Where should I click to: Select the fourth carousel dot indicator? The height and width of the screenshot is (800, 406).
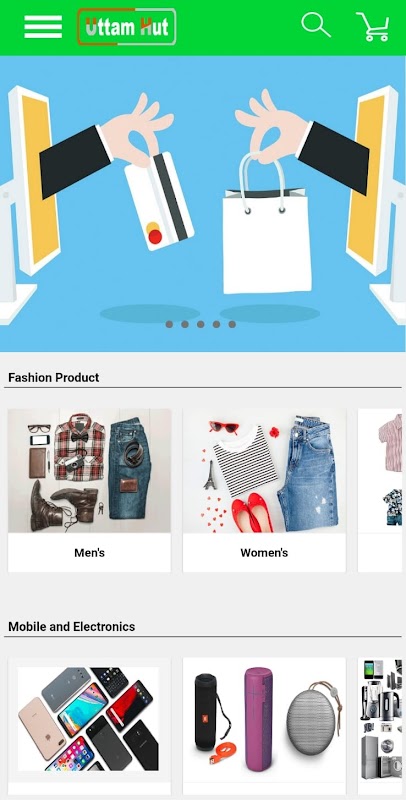216,324
